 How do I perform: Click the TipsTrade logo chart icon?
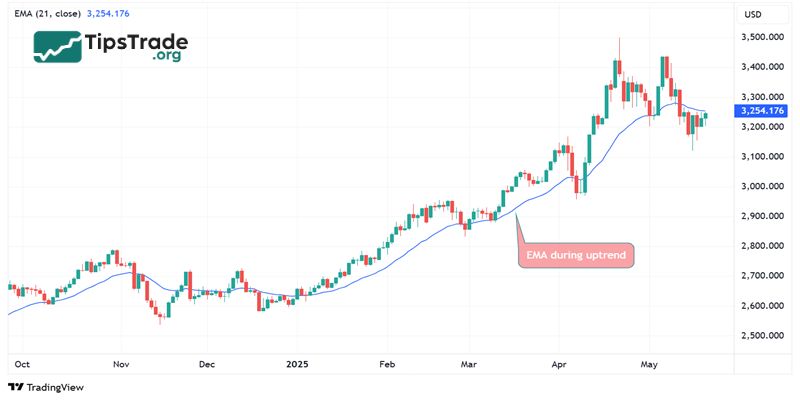click(x=57, y=46)
